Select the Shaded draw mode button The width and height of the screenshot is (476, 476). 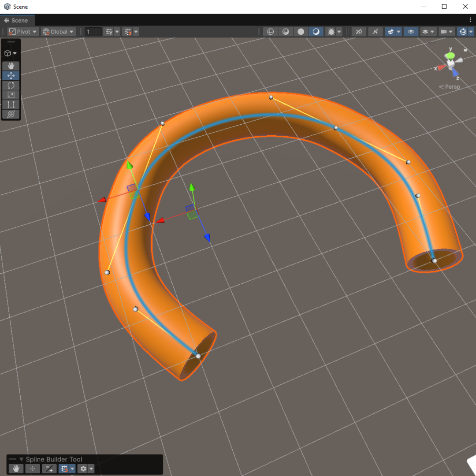(316, 32)
